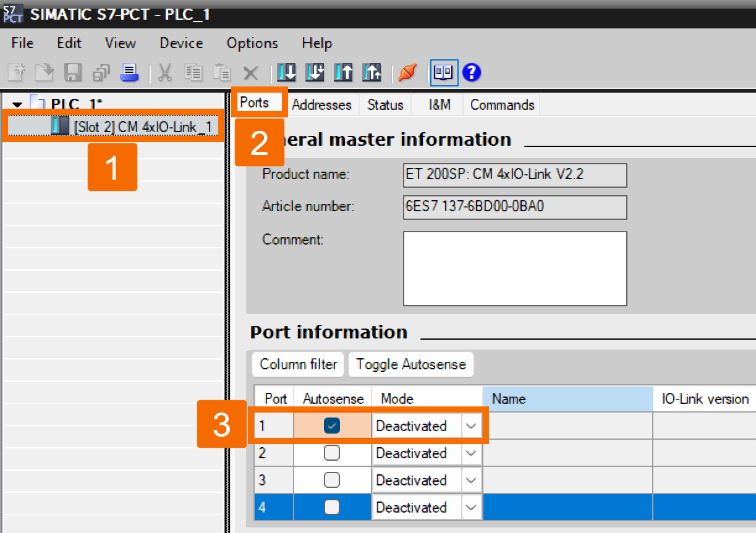The image size is (756, 533).
Task: Enable Autosense for port 2
Action: [332, 453]
